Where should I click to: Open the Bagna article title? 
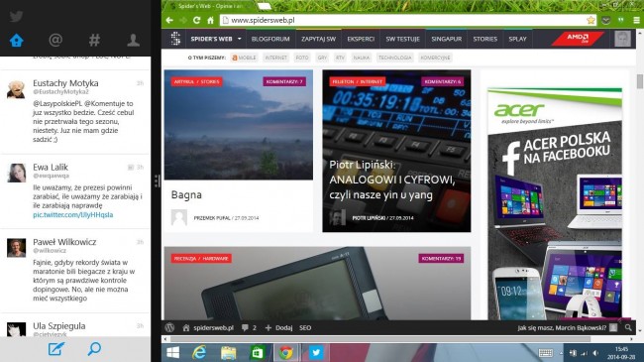click(186, 195)
